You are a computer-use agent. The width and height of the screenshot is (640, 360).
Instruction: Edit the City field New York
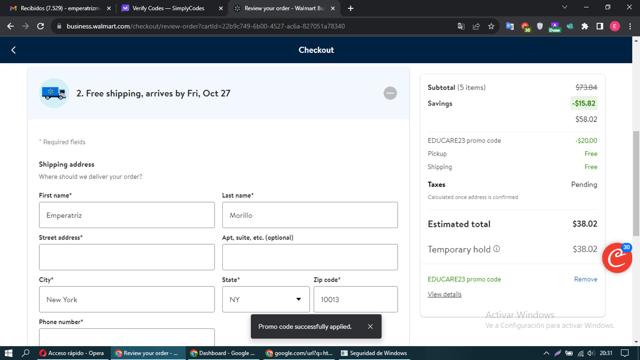tap(127, 300)
